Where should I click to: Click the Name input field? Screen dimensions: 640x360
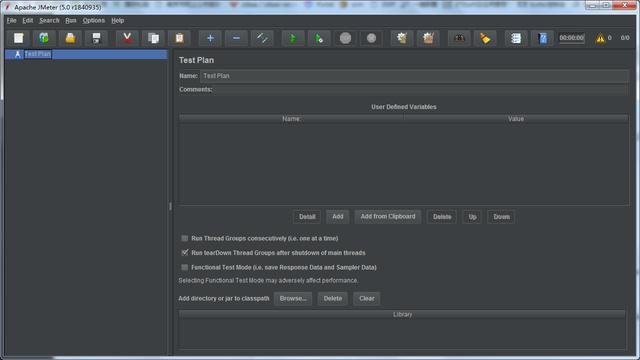coord(414,76)
